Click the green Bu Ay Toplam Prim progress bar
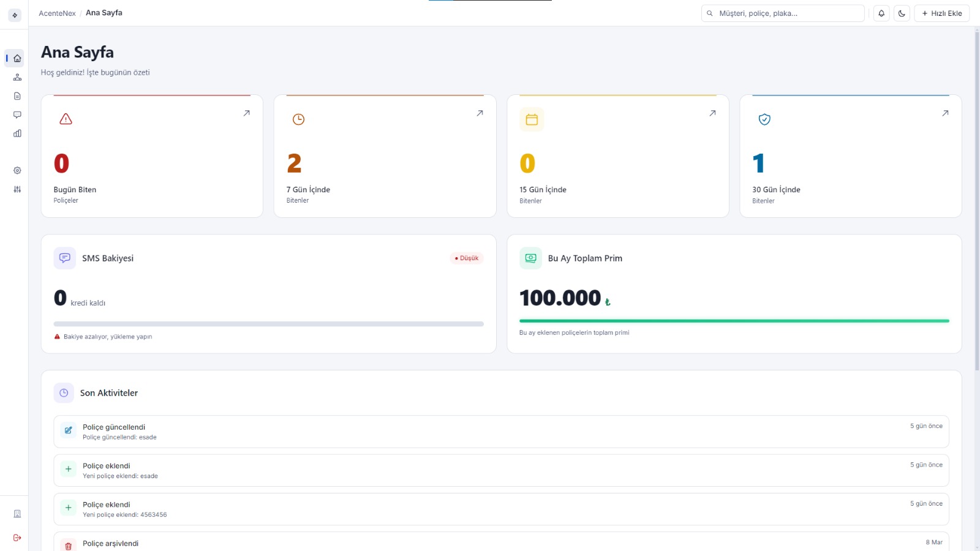The image size is (980, 551). coord(733,320)
